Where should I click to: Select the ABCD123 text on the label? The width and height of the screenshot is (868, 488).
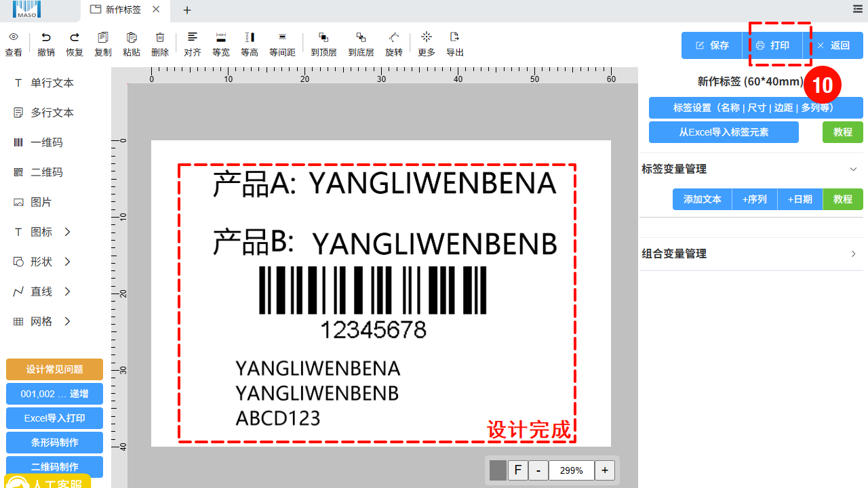click(278, 418)
